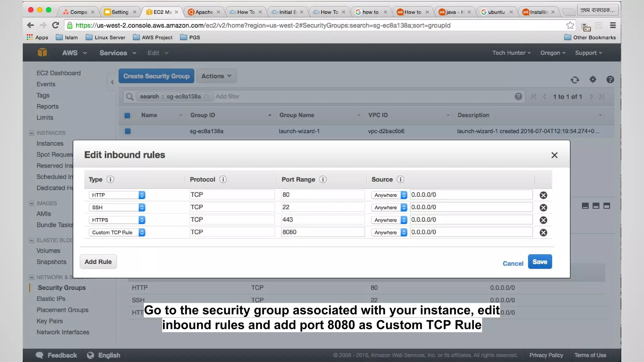Open Key Pairs in the sidebar
The image size is (644, 362).
point(50,321)
